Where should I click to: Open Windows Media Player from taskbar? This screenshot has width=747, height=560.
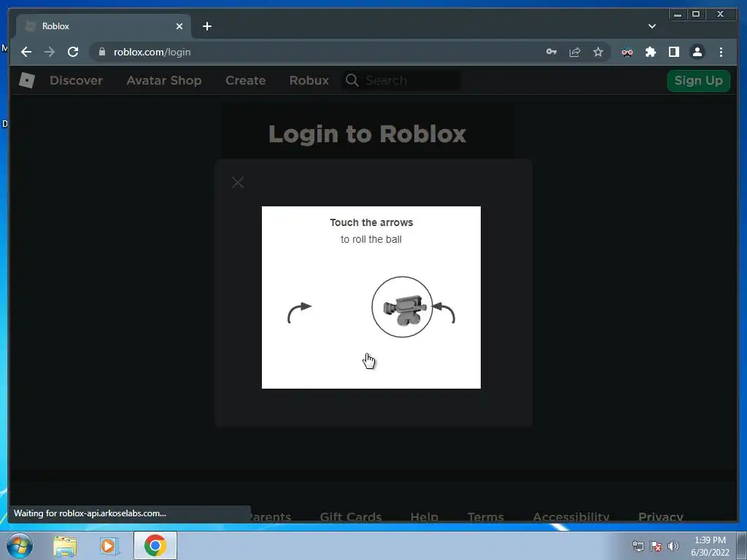point(109,546)
